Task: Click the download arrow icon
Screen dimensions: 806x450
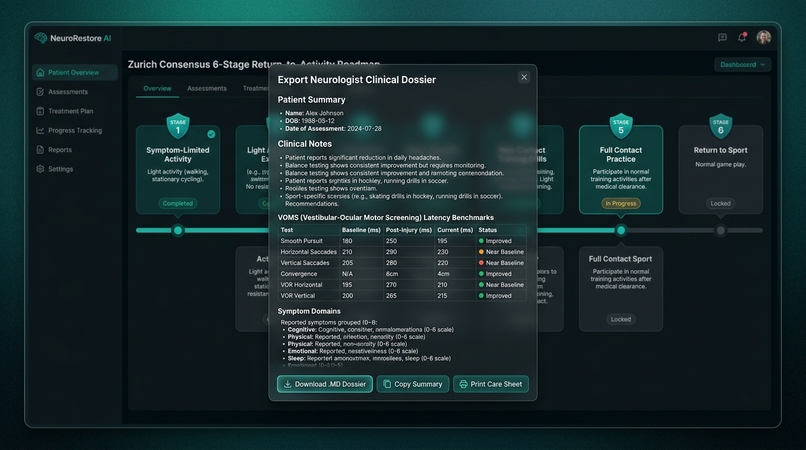Action: coord(288,384)
